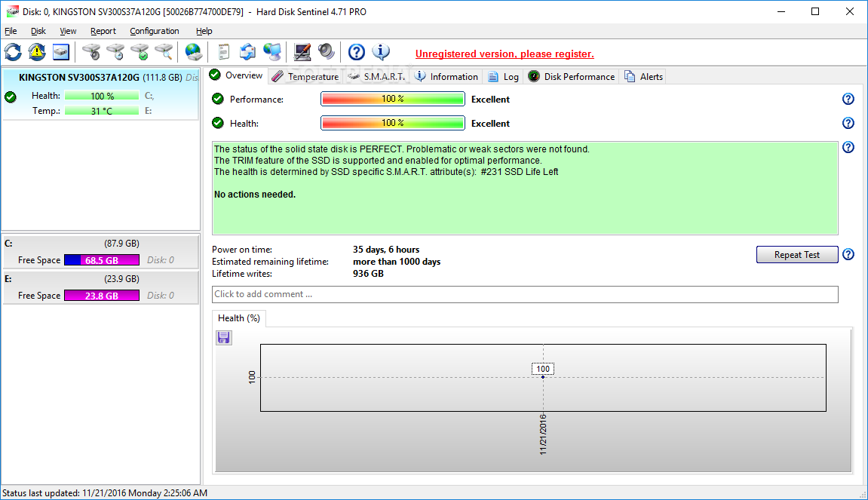Click the info bubble toolbar icon

(381, 53)
